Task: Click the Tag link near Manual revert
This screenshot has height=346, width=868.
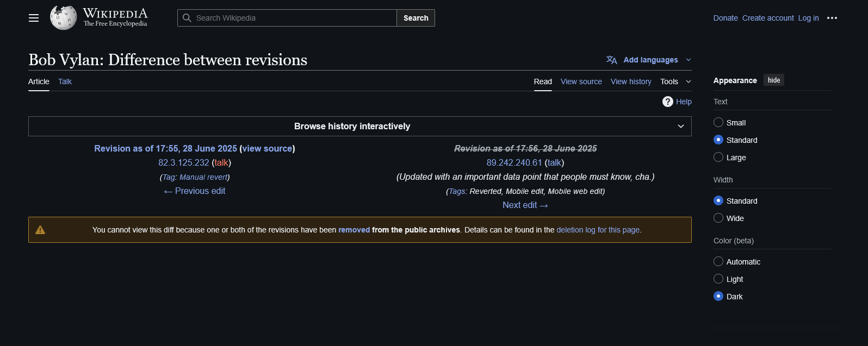Action: pos(169,177)
